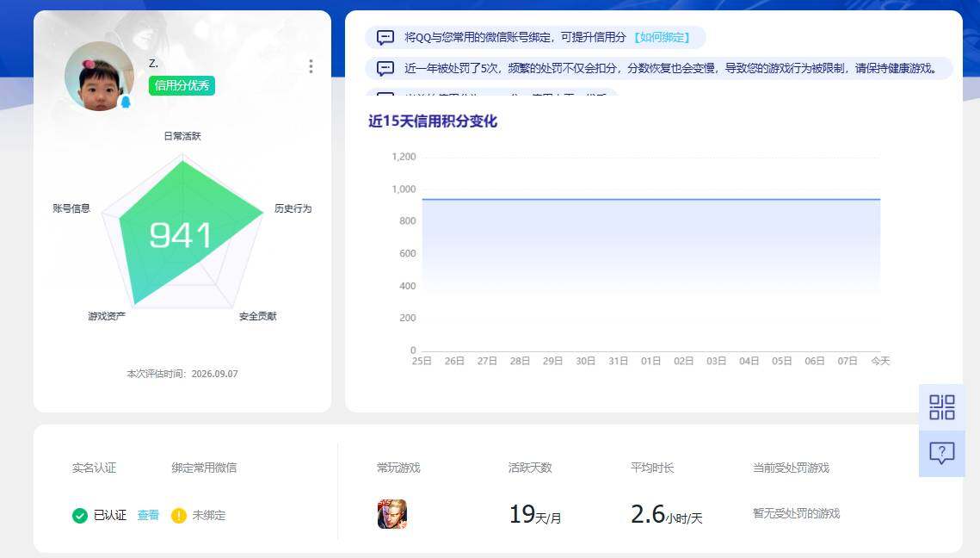This screenshot has width=980, height=558.
Task: Click the user avatar photo
Action: 99,77
